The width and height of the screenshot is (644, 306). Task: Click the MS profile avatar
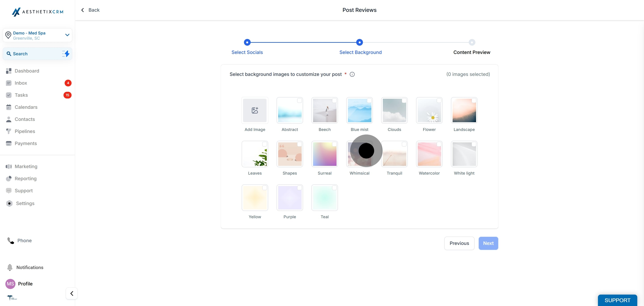pyautogui.click(x=10, y=283)
